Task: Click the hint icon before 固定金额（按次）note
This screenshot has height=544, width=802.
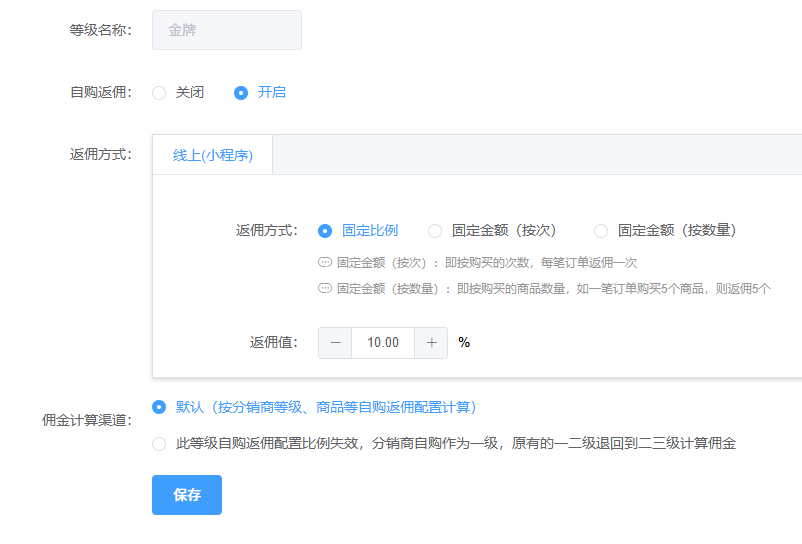Action: (324, 263)
